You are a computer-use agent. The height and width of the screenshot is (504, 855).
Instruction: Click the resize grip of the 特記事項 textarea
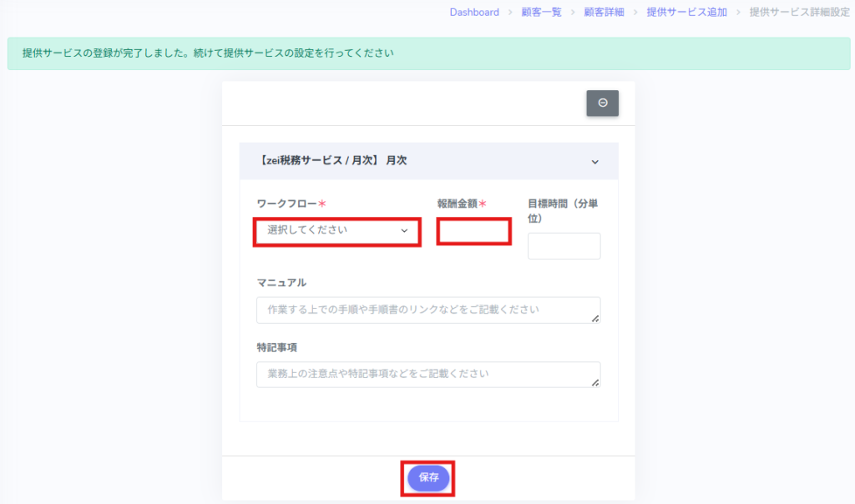[596, 383]
